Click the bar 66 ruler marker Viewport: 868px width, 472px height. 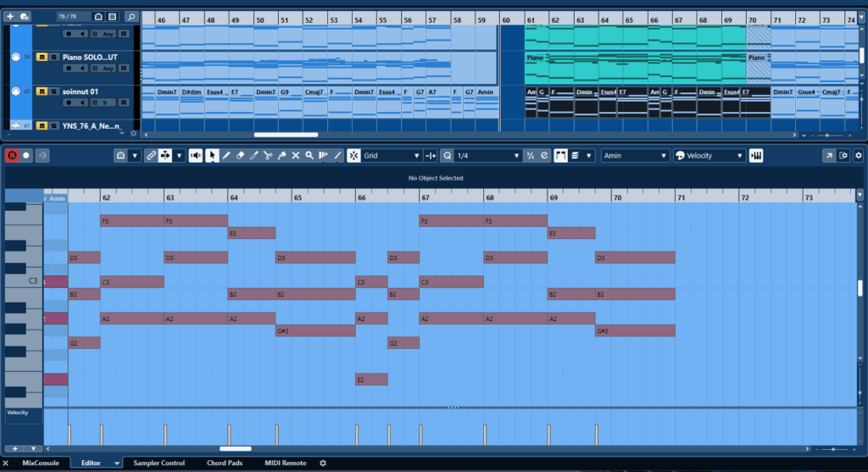coord(362,197)
